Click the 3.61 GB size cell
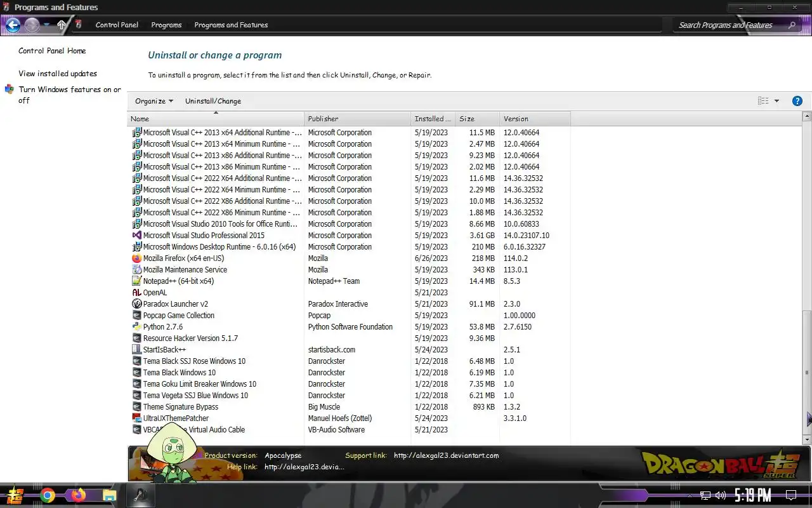This screenshot has height=508, width=812. 482,236
